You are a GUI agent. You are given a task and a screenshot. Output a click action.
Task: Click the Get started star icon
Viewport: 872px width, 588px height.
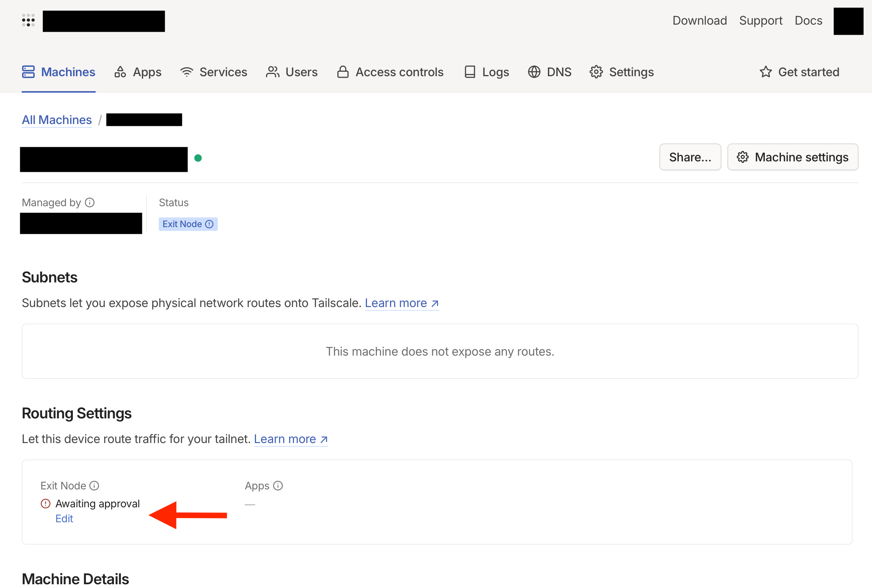(x=766, y=72)
